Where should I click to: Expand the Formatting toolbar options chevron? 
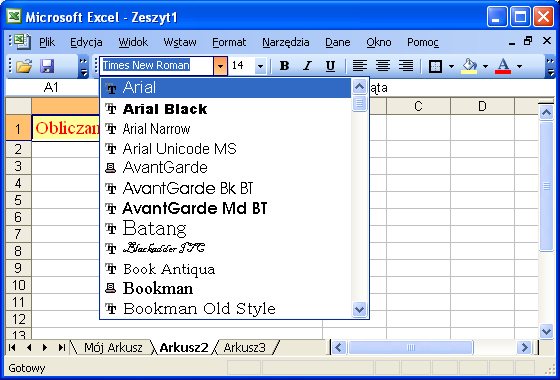point(550,66)
